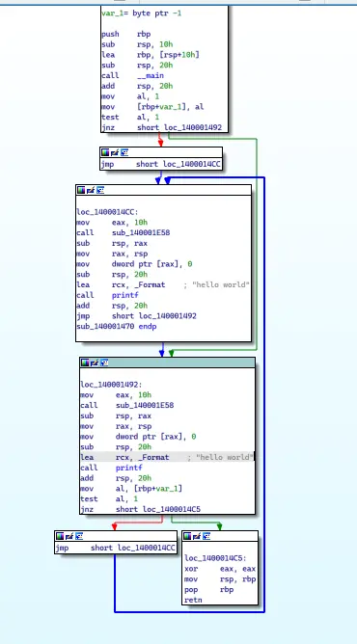Click the 'jnz short loc_1400014C5' branch line
357x644 pixels.
(x=140, y=509)
